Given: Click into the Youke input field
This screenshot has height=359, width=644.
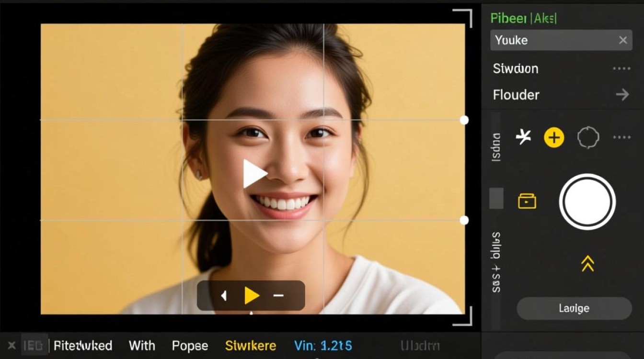Looking at the screenshot, I should click(x=561, y=41).
